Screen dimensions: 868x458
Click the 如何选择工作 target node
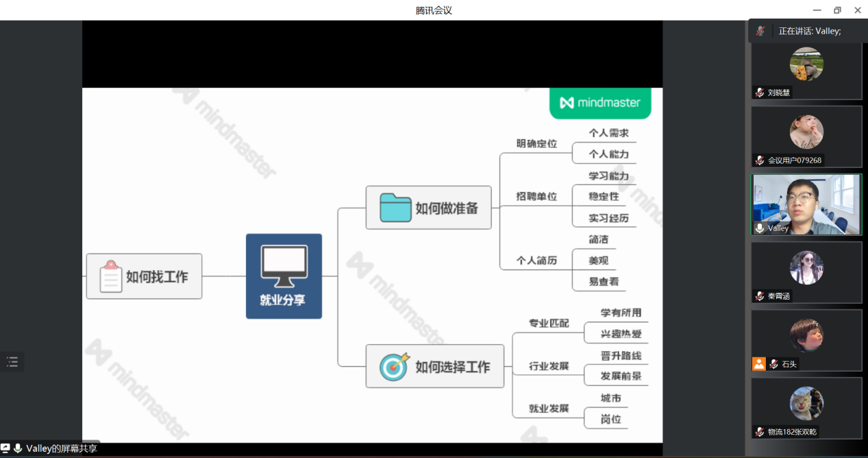click(434, 367)
